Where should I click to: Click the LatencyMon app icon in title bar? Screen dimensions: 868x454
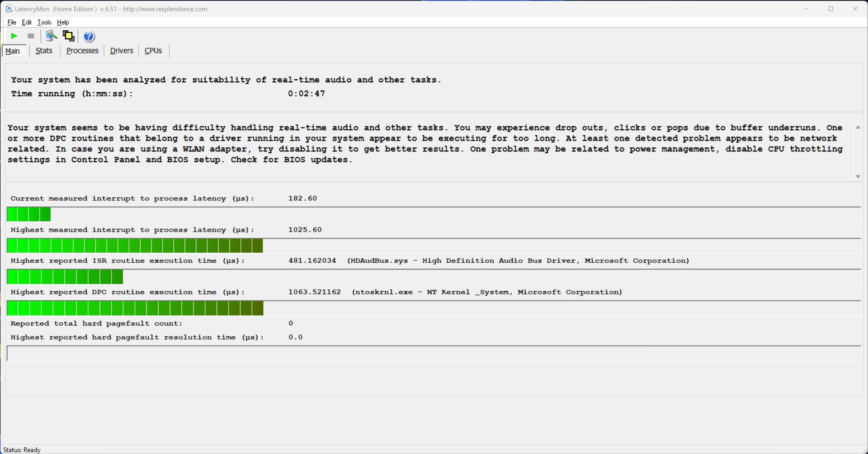click(x=9, y=9)
